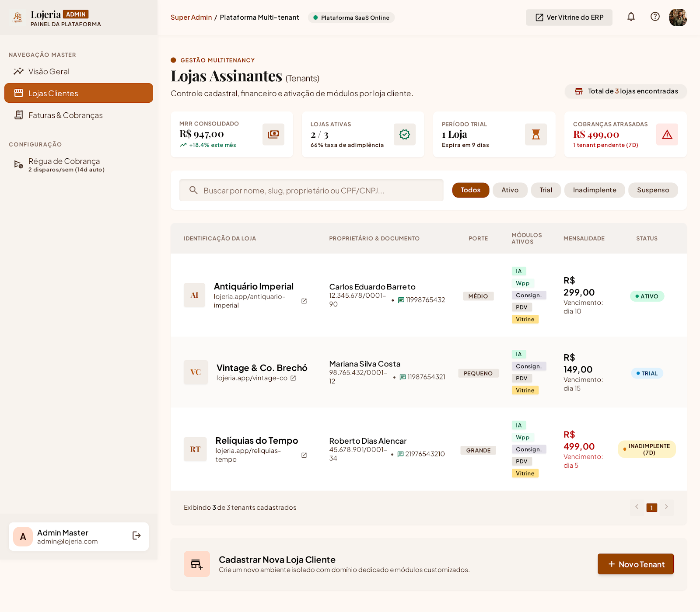Viewport: 700px width, 612px height.
Task: Click the Período Trial hourglass icon
Action: (x=536, y=134)
